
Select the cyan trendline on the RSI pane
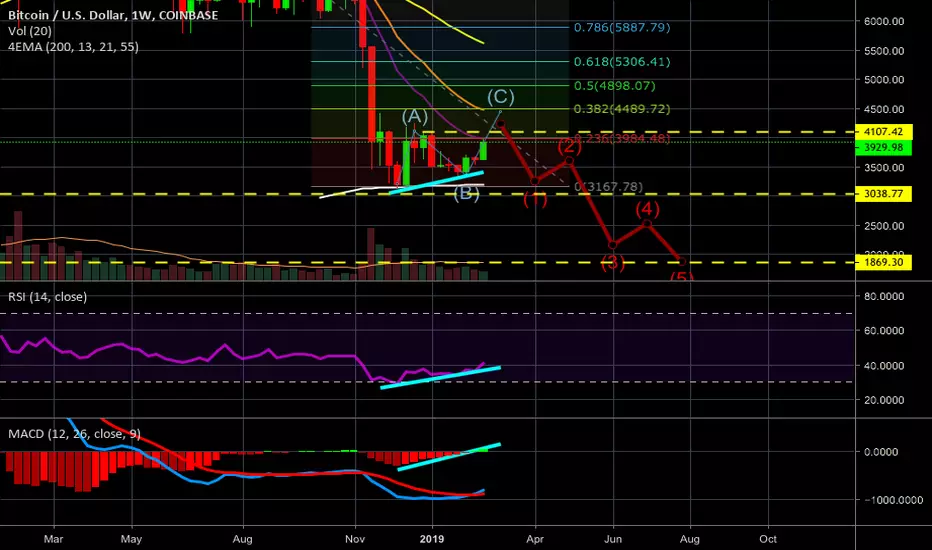(x=440, y=378)
